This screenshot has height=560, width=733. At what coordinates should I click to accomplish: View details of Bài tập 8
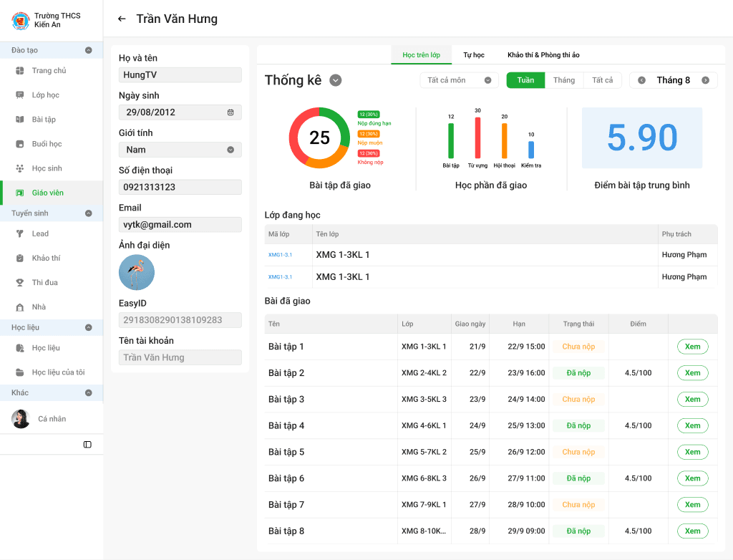tap(692, 531)
